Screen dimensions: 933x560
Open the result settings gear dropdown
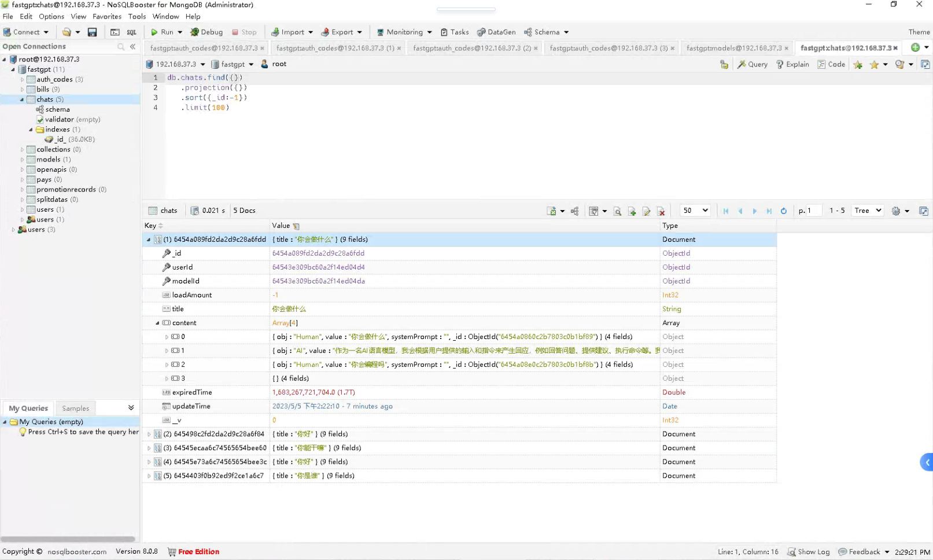(x=901, y=211)
